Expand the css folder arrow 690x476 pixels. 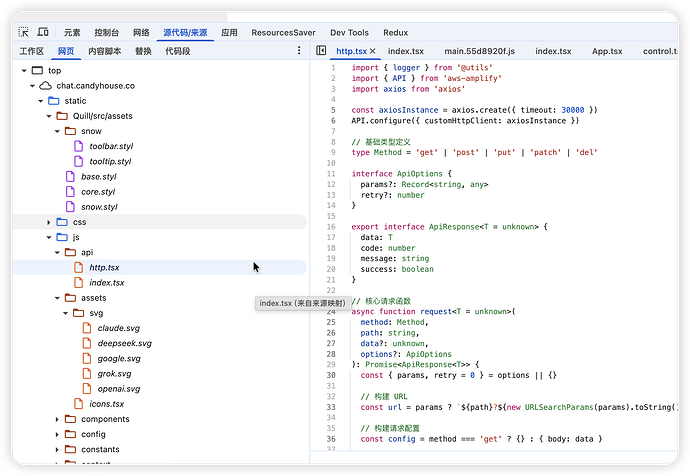pyautogui.click(x=49, y=222)
